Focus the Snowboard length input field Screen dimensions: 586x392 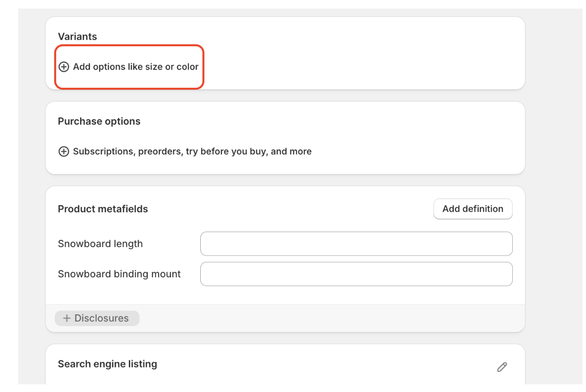coord(356,244)
